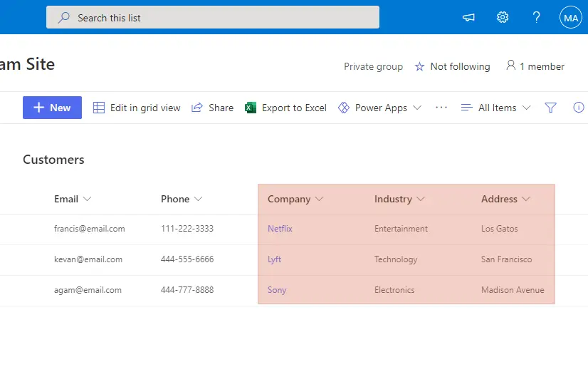Expand the All Items view chevron
This screenshot has height=367, width=588.
527,108
